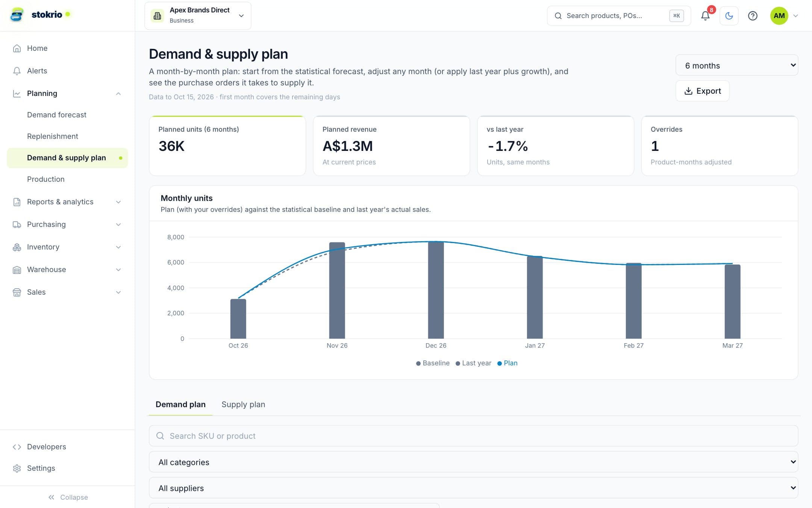Click the Sales storefront icon

[x=17, y=292]
